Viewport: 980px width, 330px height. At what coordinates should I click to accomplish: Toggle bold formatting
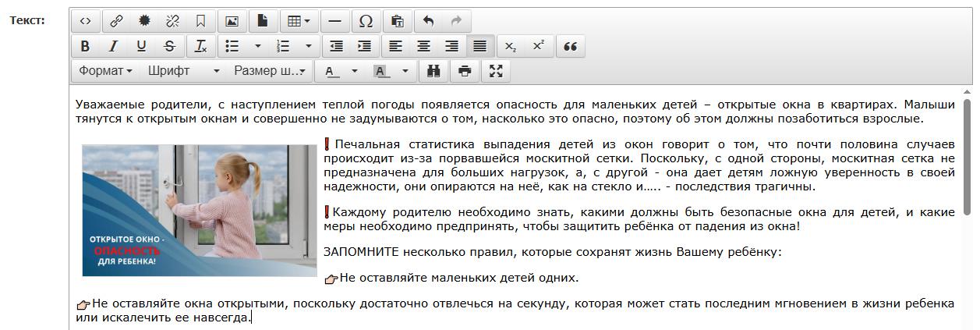(85, 46)
